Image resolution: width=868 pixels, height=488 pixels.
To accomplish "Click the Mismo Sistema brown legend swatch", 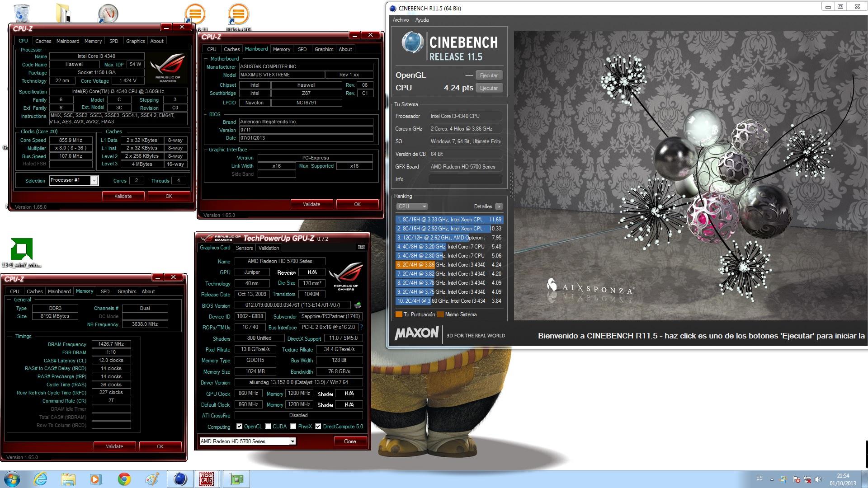I will pyautogui.click(x=440, y=314).
